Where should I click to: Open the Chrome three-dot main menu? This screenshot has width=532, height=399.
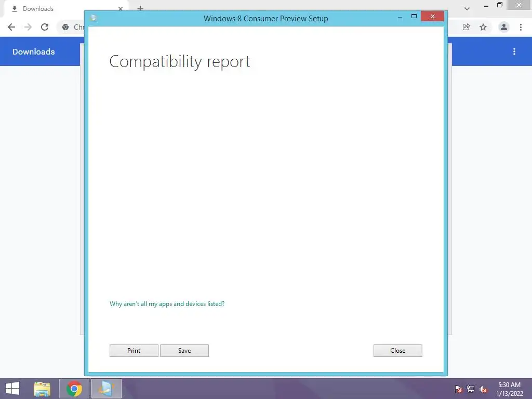(521, 27)
